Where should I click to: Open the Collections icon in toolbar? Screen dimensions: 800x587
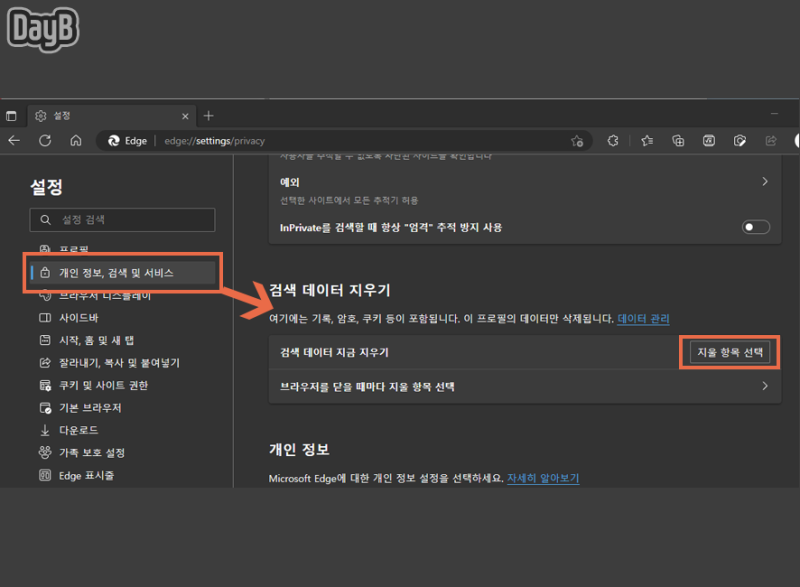point(678,141)
